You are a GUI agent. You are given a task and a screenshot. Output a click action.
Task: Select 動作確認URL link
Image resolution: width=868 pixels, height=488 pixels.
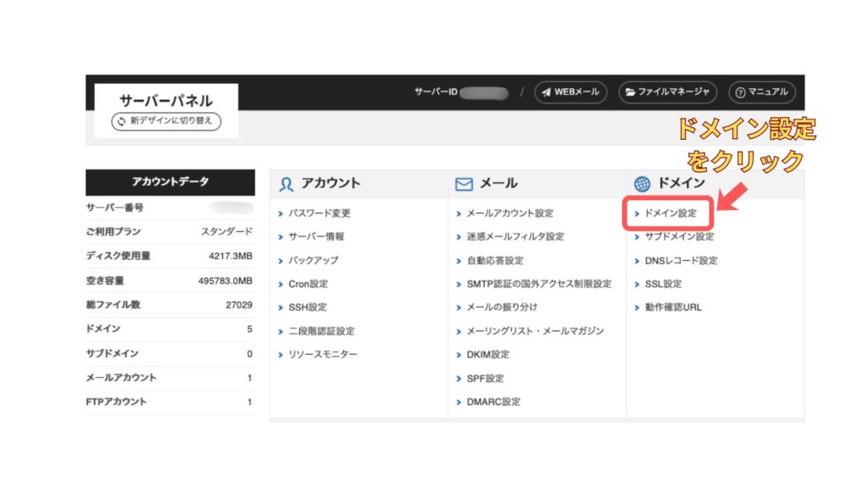coord(672,308)
